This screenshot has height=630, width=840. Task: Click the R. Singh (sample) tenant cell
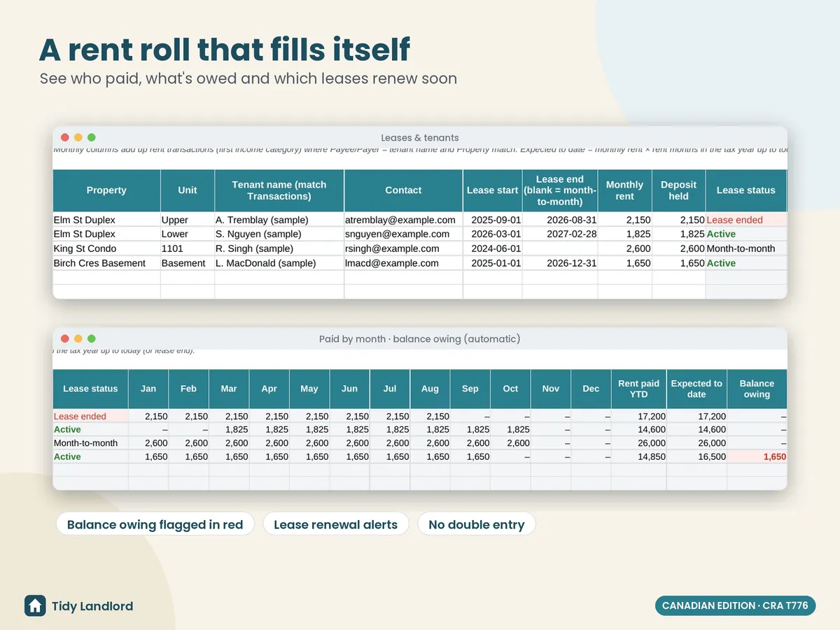click(x=279, y=248)
